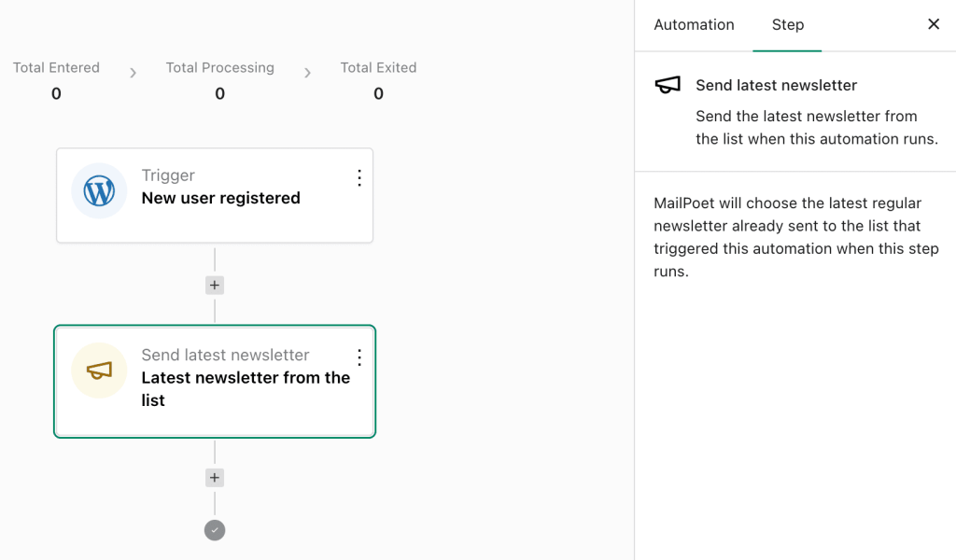Click the megaphone icon in newsletter step
The height and width of the screenshot is (560, 956).
pyautogui.click(x=99, y=370)
